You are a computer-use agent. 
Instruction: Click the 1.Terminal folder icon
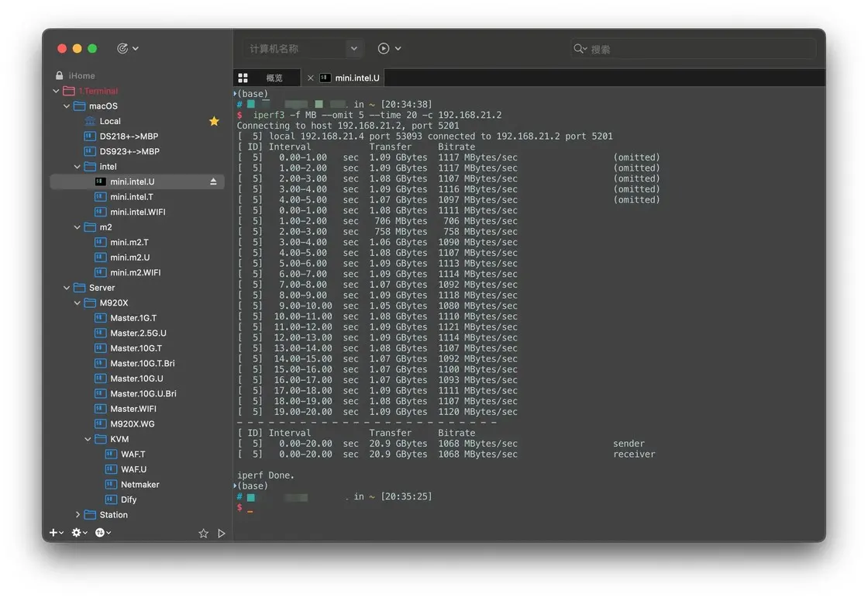69,91
